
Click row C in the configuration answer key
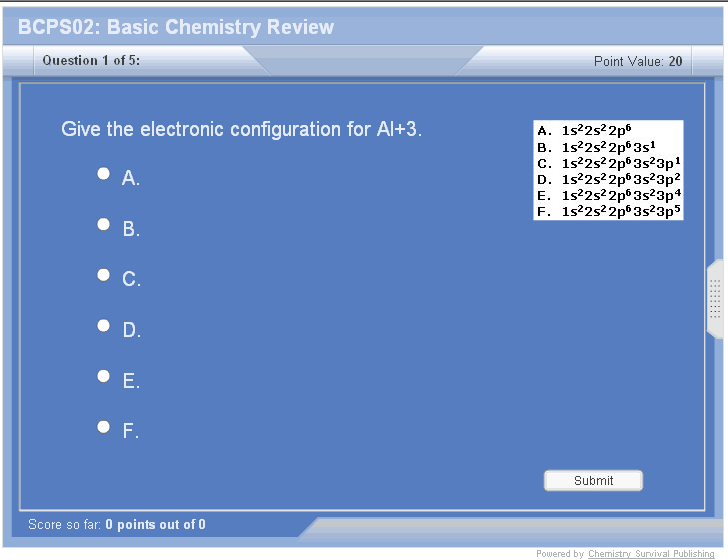(609, 162)
